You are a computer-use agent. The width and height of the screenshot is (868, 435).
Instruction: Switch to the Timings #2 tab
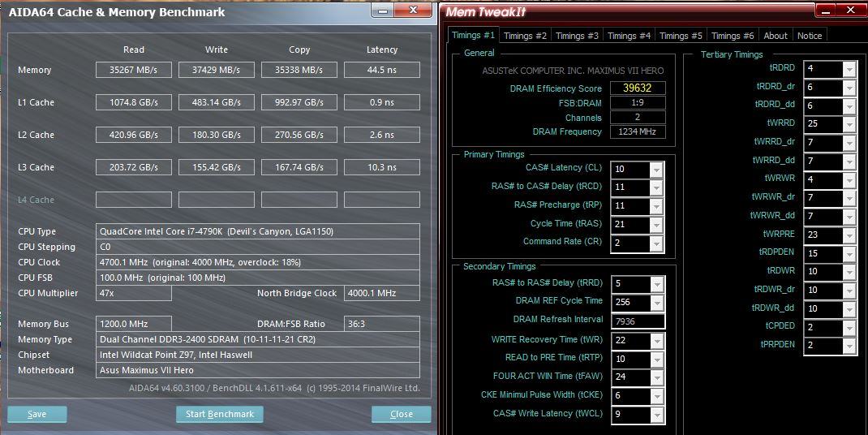pyautogui.click(x=525, y=36)
